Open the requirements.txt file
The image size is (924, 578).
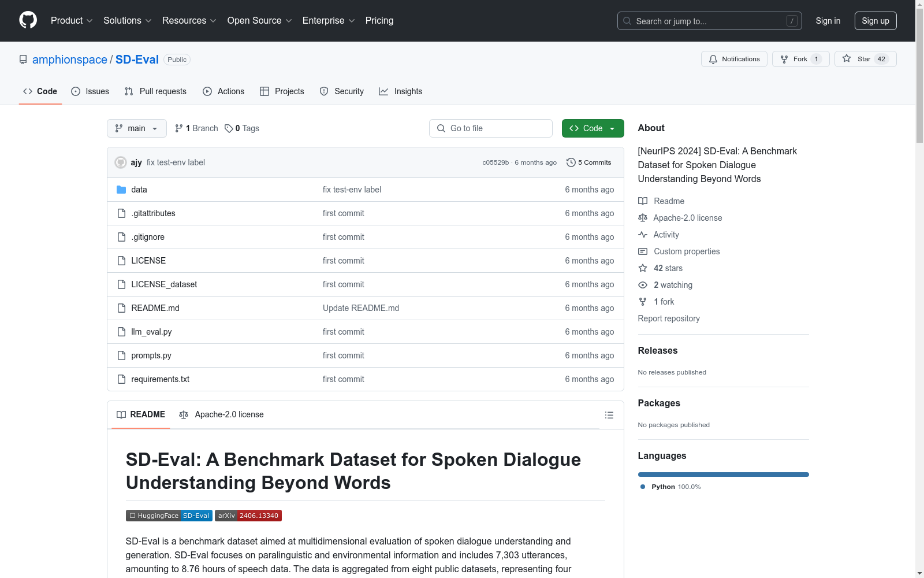(161, 379)
